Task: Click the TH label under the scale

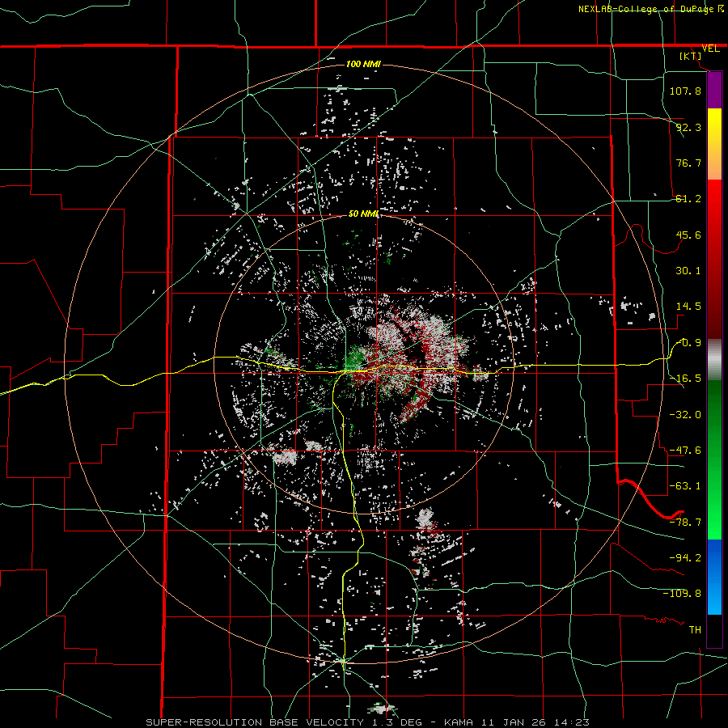Action: click(695, 630)
